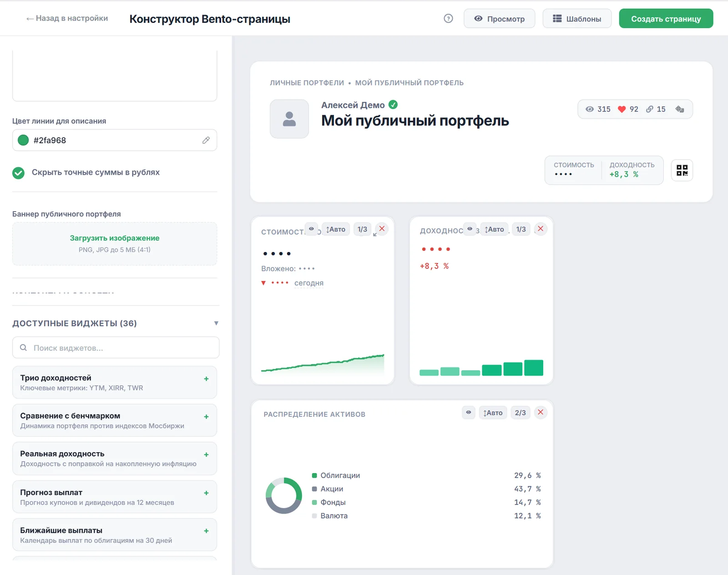Click the red heart likes icon
728x575 pixels.
tap(622, 109)
